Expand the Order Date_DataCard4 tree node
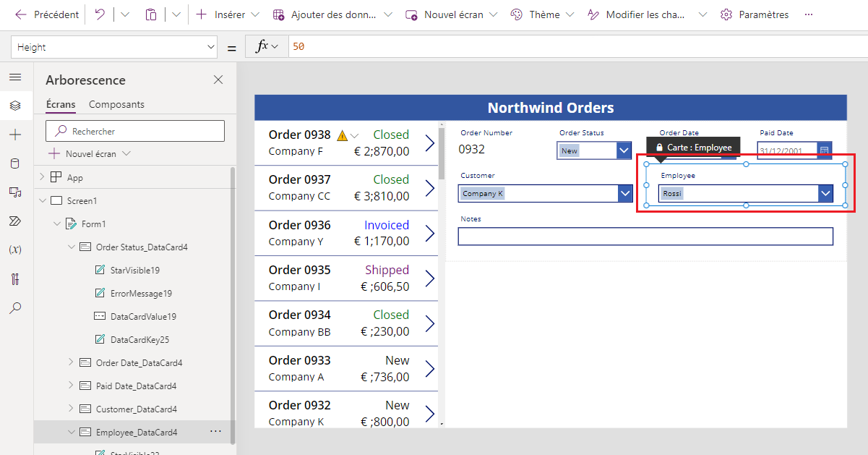 pyautogui.click(x=70, y=362)
